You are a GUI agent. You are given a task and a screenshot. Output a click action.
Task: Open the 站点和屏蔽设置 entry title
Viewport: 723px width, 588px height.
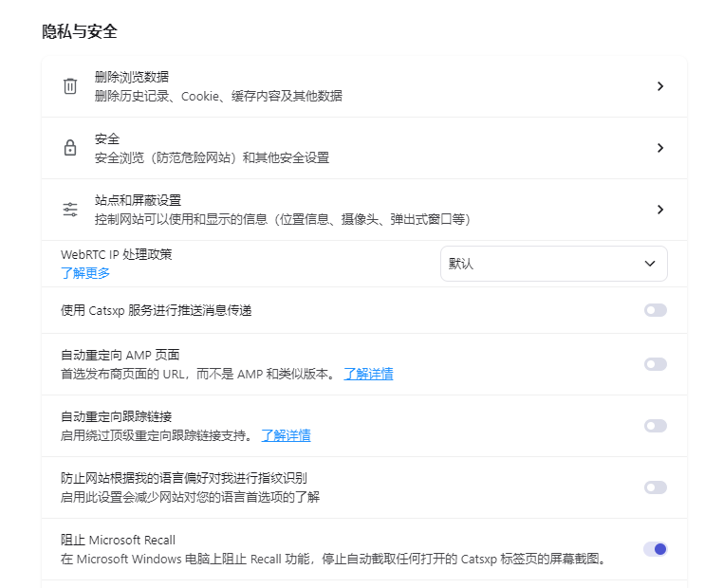point(138,200)
